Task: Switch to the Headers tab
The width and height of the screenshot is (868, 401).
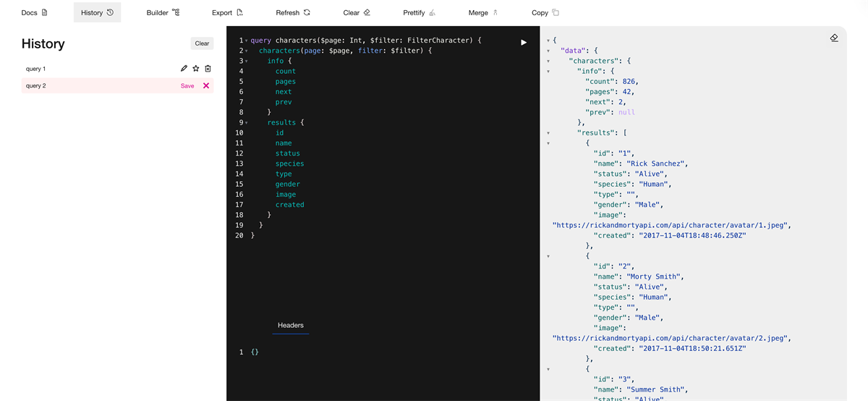Action: pyautogui.click(x=291, y=326)
